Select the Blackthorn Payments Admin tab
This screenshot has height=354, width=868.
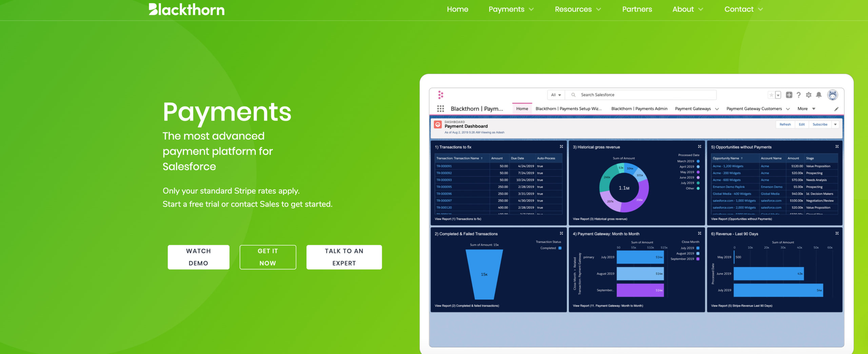[639, 109]
